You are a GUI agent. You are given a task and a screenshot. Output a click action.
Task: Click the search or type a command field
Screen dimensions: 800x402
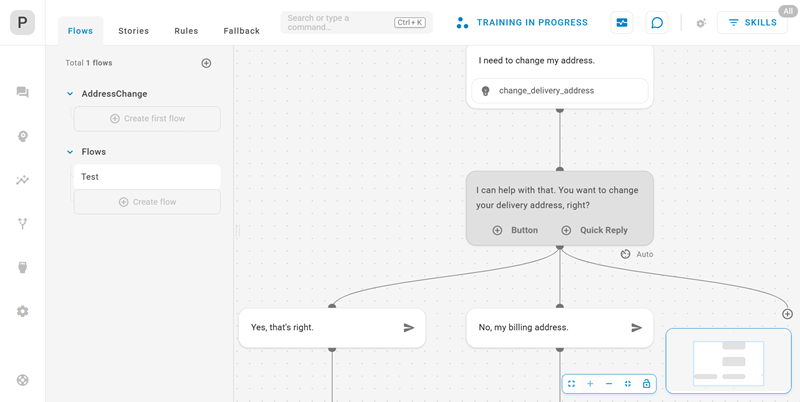click(x=335, y=23)
